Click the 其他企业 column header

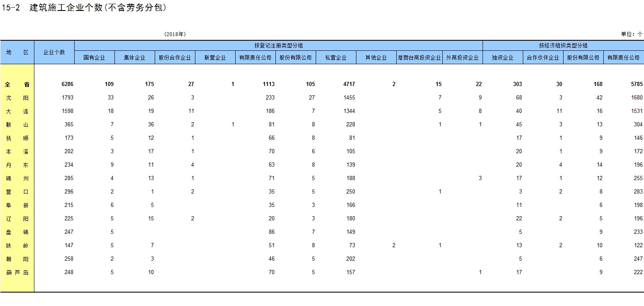click(376, 58)
